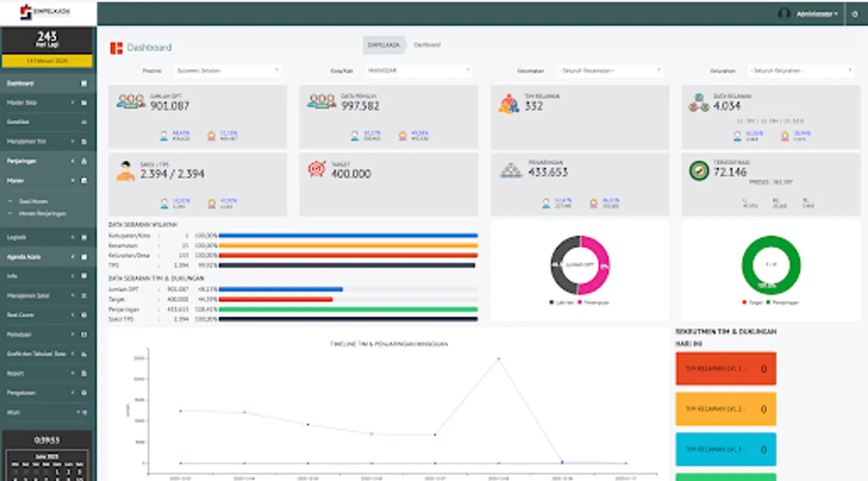Open the Kecamatan dropdown
Image resolution: width=868 pixels, height=481 pixels.
(x=610, y=71)
